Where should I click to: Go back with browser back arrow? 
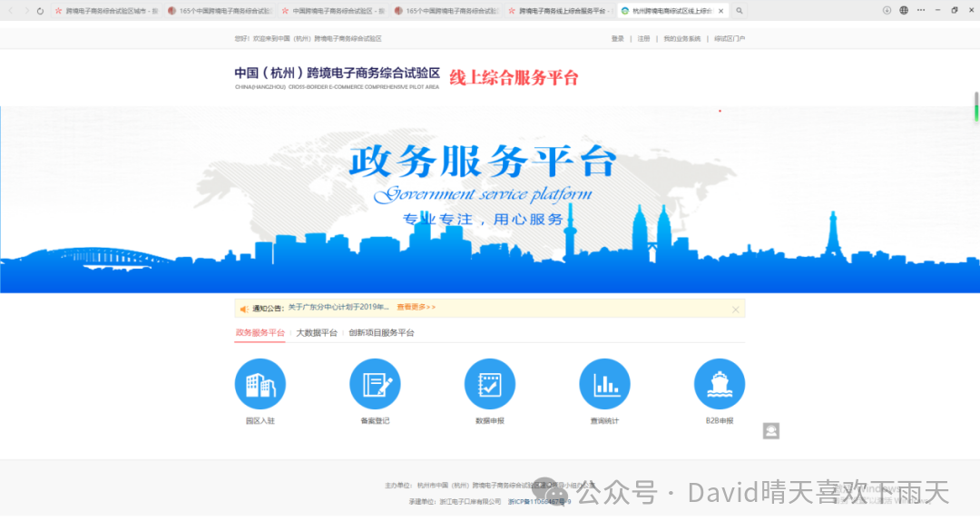click(x=11, y=11)
